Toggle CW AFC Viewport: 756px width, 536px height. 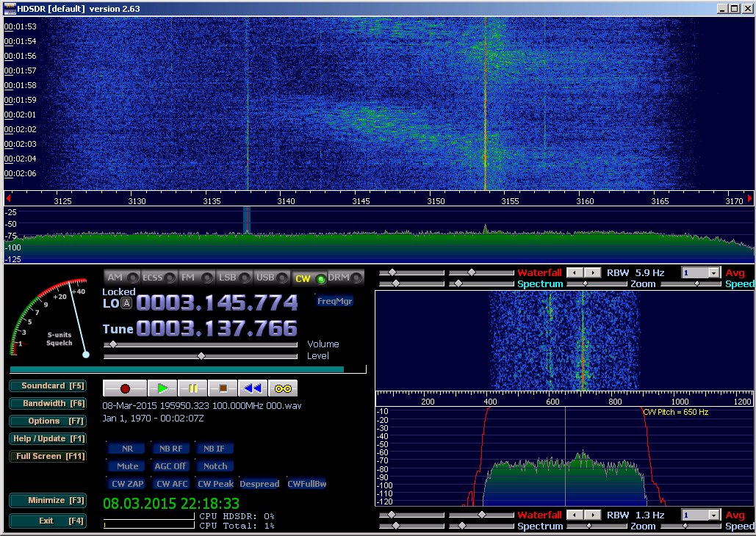coord(170,484)
